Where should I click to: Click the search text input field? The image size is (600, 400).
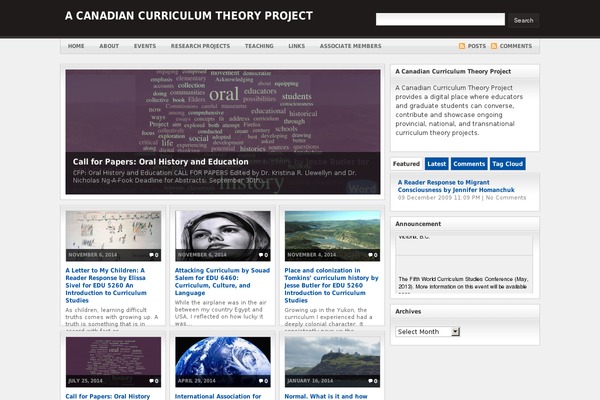coord(440,20)
